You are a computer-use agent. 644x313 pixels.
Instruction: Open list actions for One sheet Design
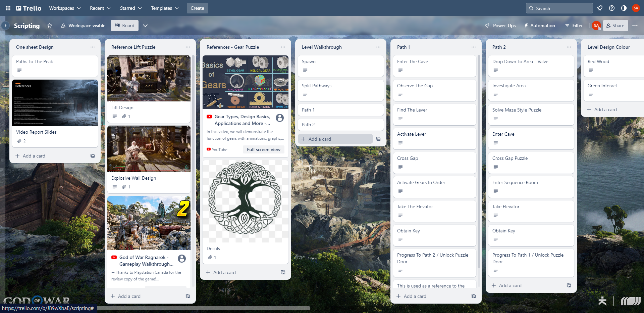[93, 47]
